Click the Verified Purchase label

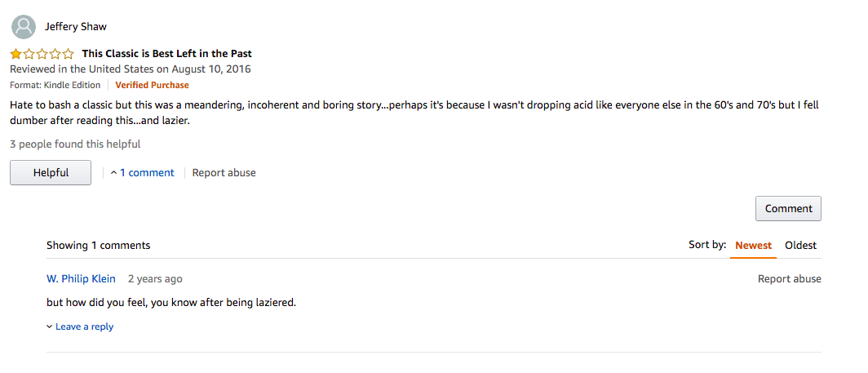coord(152,85)
